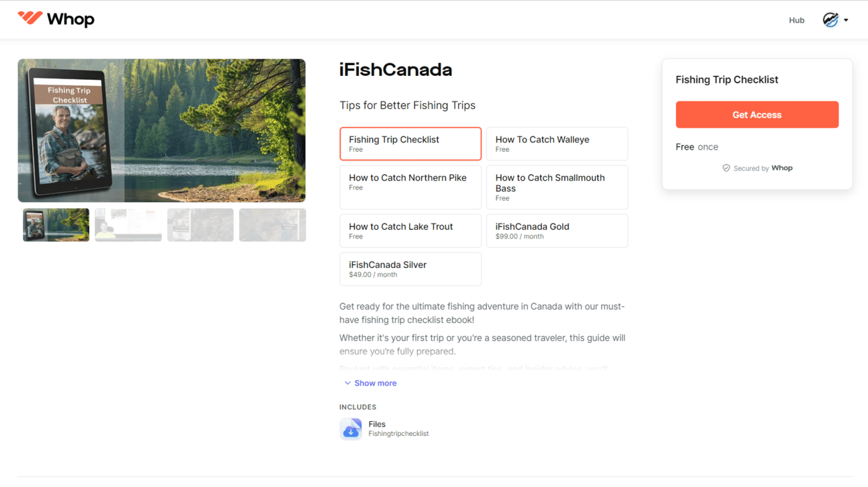The height and width of the screenshot is (487, 868).
Task: Select the iFishCanada Silver plan
Action: (x=410, y=269)
